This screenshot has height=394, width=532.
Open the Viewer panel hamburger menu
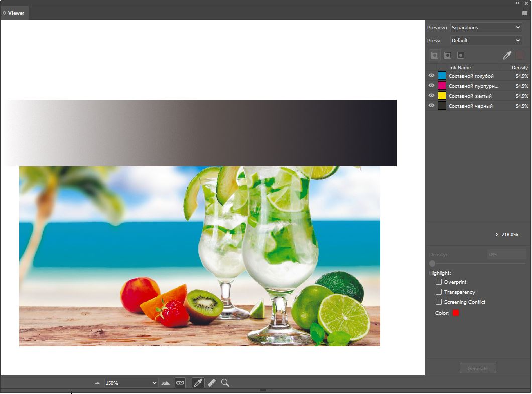coord(525,13)
